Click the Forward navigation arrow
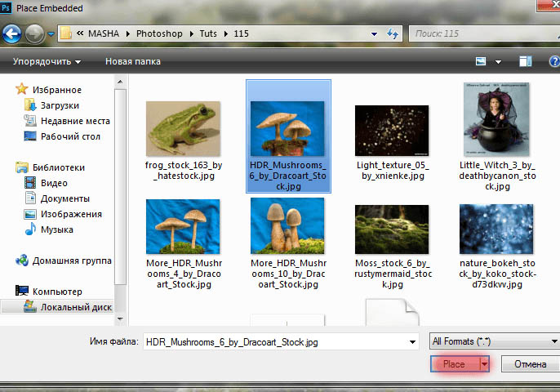Screen dimensions: 560x392 point(34,34)
